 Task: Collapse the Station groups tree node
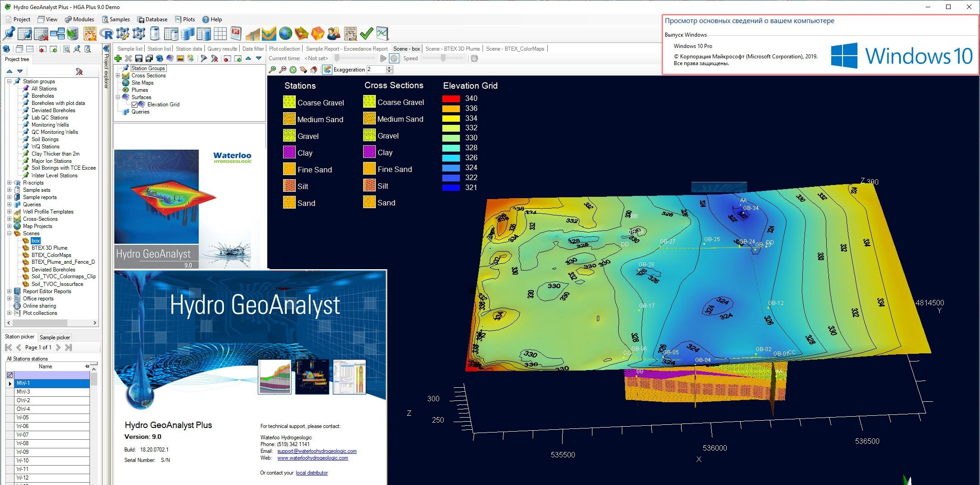9,81
